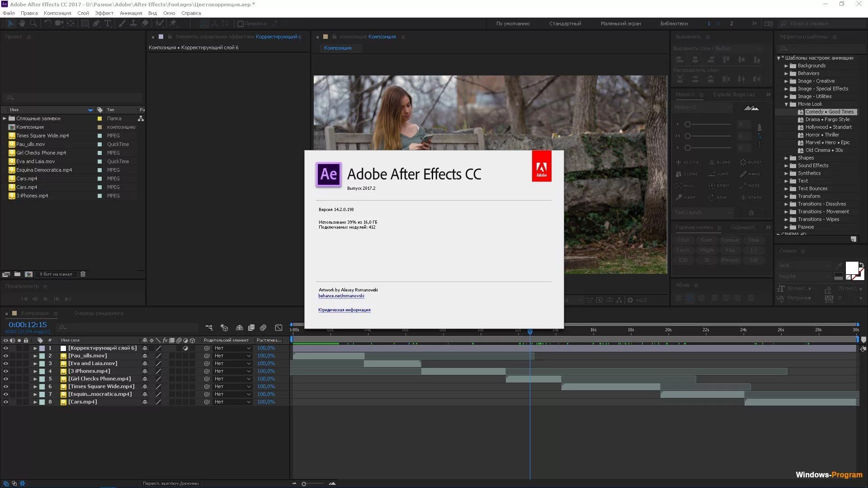Open the Эффект menu
The width and height of the screenshot is (868, 488).
[x=104, y=13]
